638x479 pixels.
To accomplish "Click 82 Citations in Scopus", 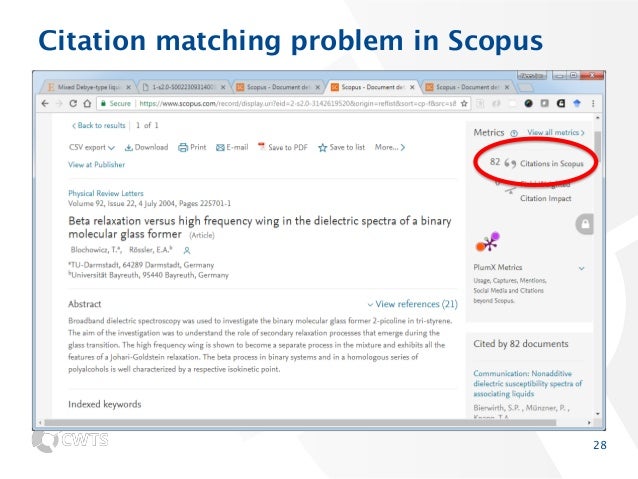I will point(536,163).
